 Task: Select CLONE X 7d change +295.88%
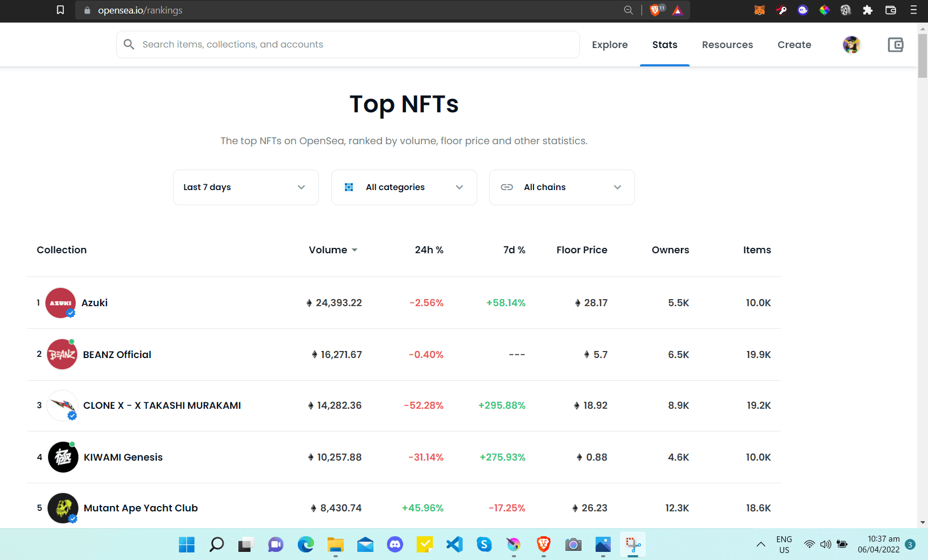(x=502, y=406)
